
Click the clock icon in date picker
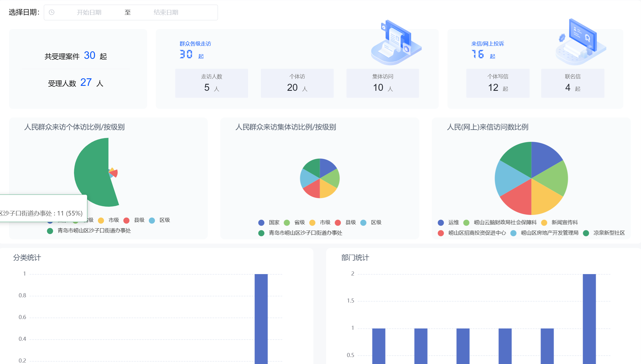[52, 12]
